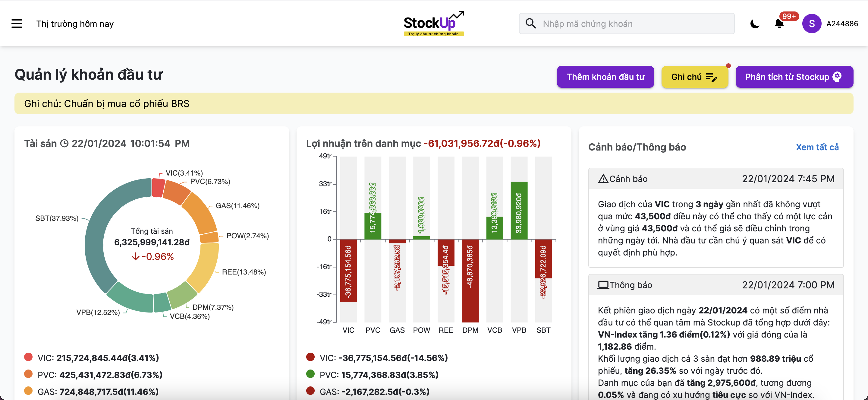Click the PVC(6.73%) chart label
Screen dimensions: 868x400
[x=210, y=182]
